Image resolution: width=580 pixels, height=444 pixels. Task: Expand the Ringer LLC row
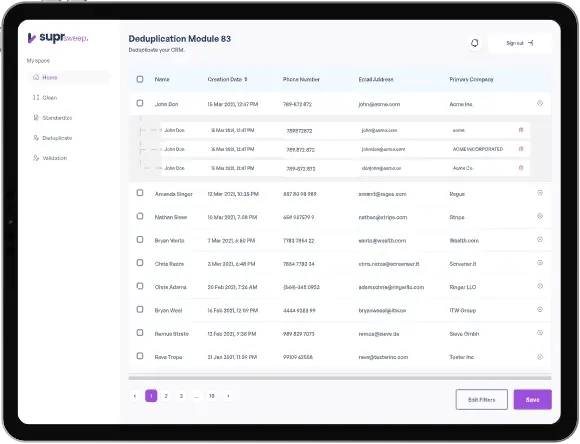[x=540, y=286]
